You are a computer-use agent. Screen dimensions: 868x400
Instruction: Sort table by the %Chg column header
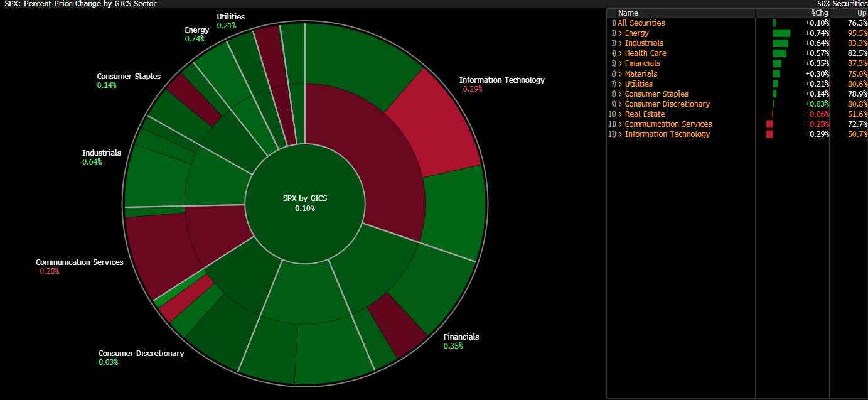click(820, 13)
